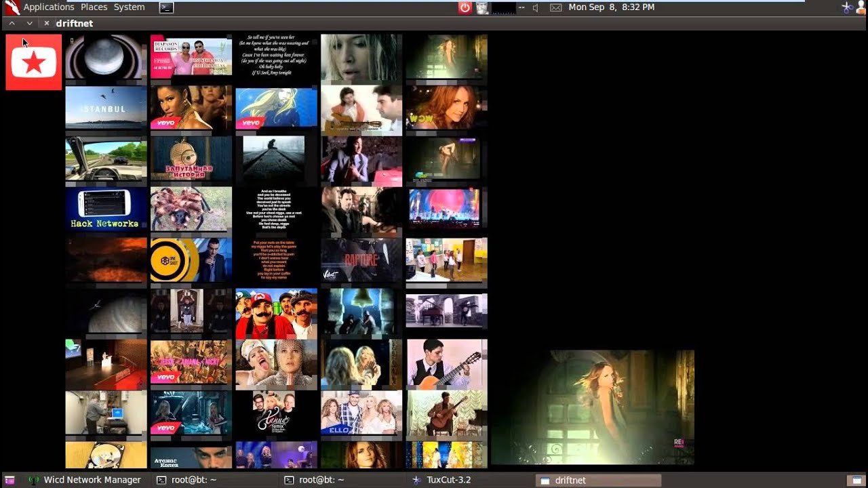Screen dimensions: 868x488
Task: Select the Mario and Luigi thumbnail
Action: coord(276,314)
